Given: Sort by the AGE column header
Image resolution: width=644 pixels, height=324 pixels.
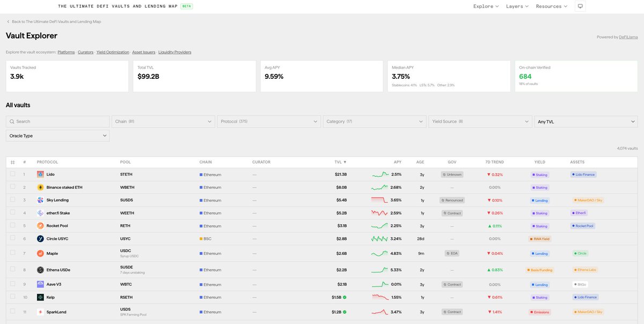Looking at the screenshot, I should coord(420,162).
